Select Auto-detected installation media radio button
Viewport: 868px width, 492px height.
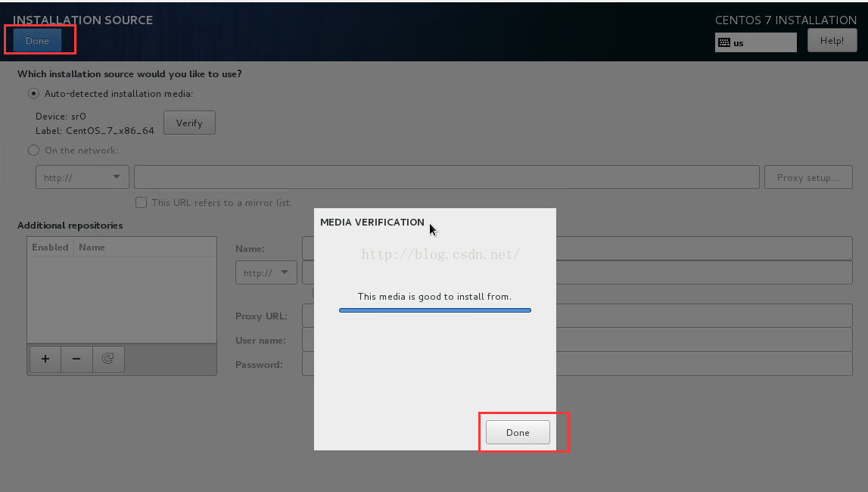(x=34, y=94)
